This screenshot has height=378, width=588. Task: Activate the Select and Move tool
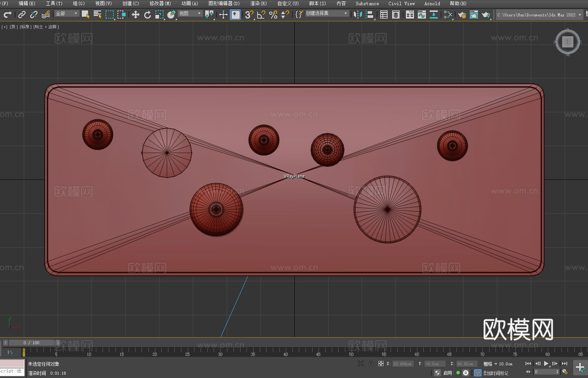click(136, 14)
